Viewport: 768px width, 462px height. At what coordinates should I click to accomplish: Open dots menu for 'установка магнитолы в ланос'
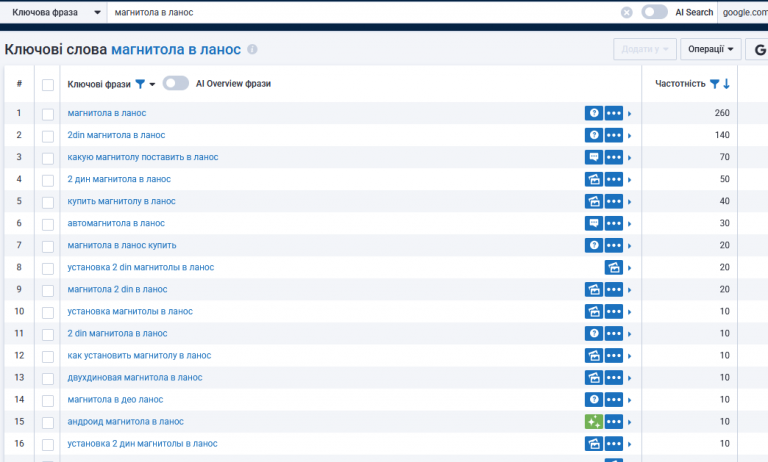(x=614, y=312)
